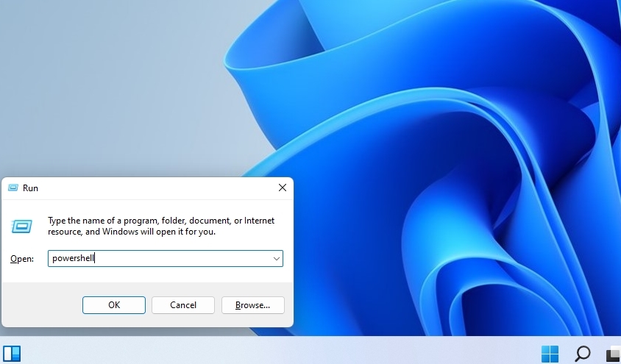The height and width of the screenshot is (364, 621).
Task: Cancel the Run dialog
Action: pyautogui.click(x=183, y=305)
